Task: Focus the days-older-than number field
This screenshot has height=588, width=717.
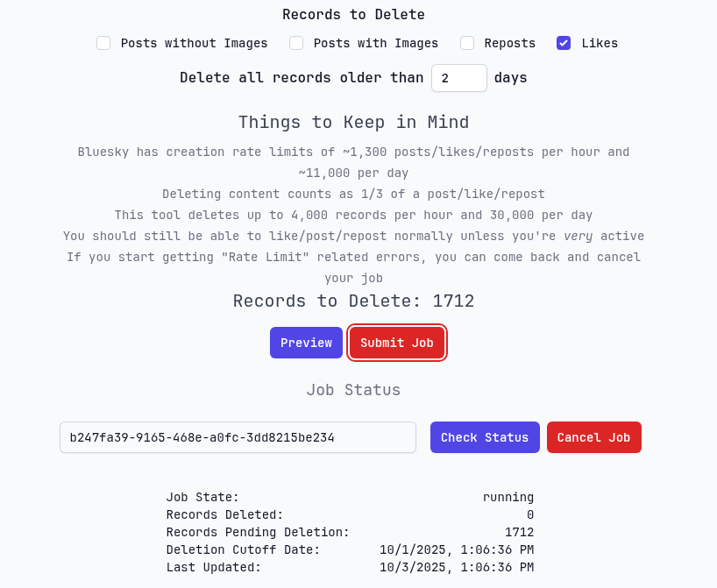Action: click(458, 78)
